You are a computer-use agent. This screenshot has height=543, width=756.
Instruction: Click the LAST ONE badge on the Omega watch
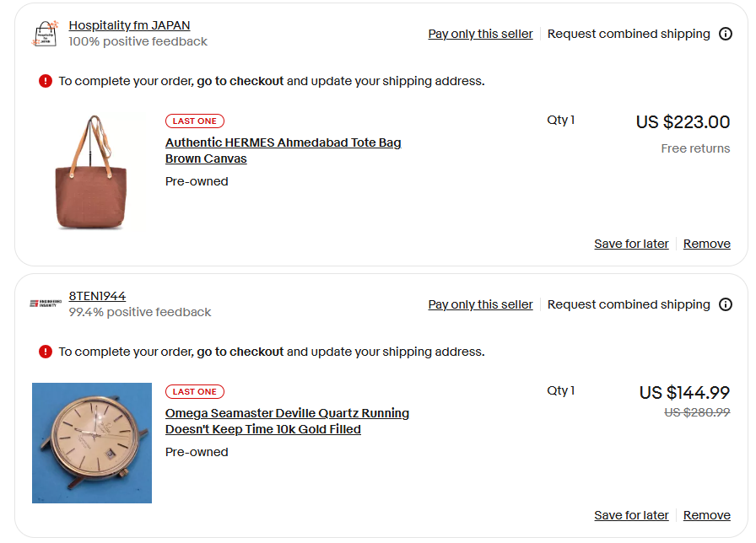pyautogui.click(x=194, y=391)
